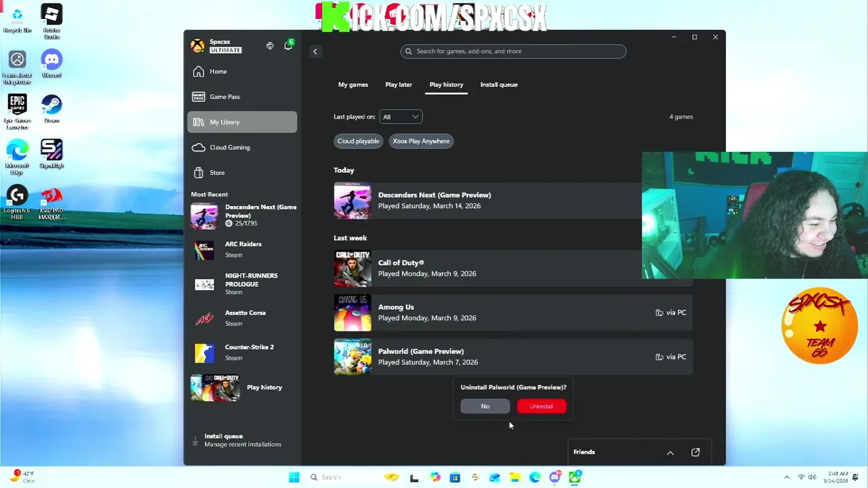
Task: Open Play history shortcut in sidebar
Action: coord(243,387)
